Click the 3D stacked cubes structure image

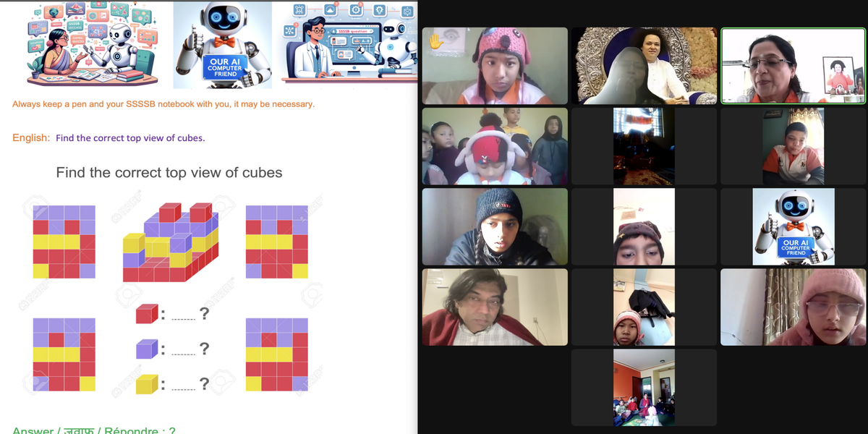(x=170, y=242)
